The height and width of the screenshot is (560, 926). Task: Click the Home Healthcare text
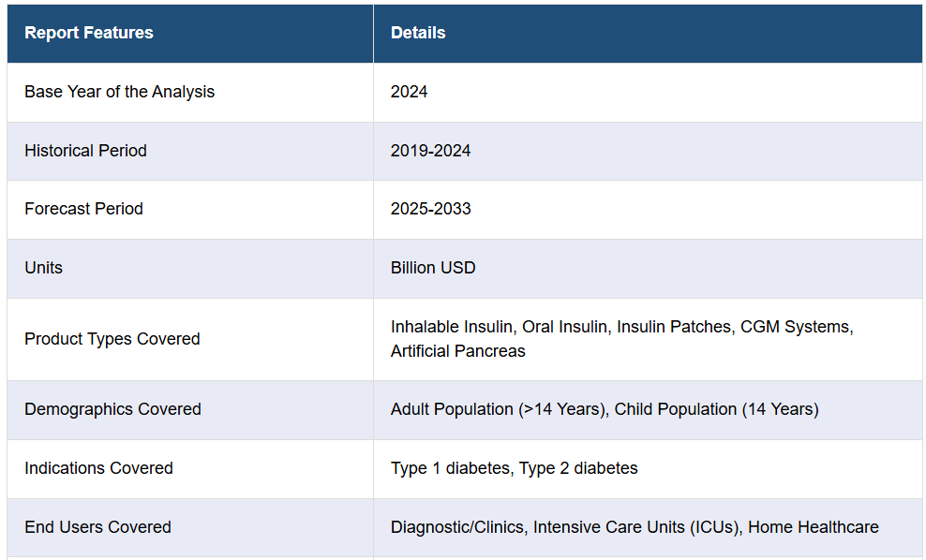coord(814,527)
